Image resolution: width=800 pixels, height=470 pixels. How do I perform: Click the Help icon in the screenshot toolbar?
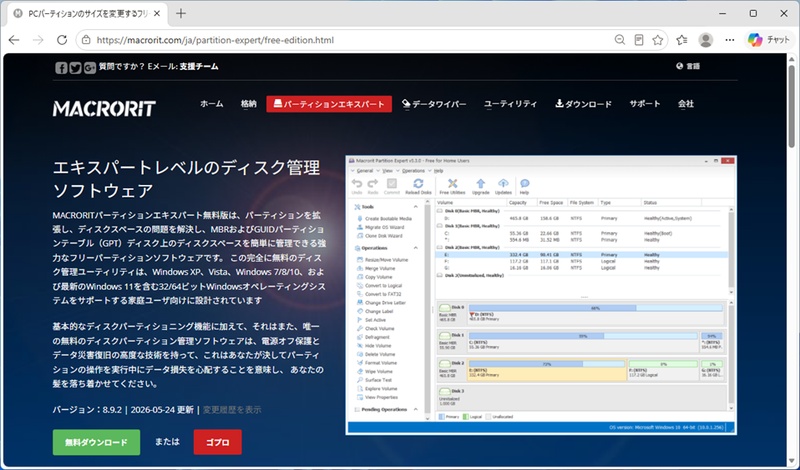(x=524, y=186)
